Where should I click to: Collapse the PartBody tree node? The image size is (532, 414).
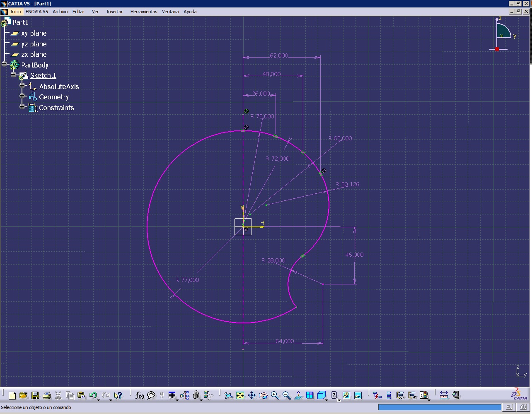5,64
